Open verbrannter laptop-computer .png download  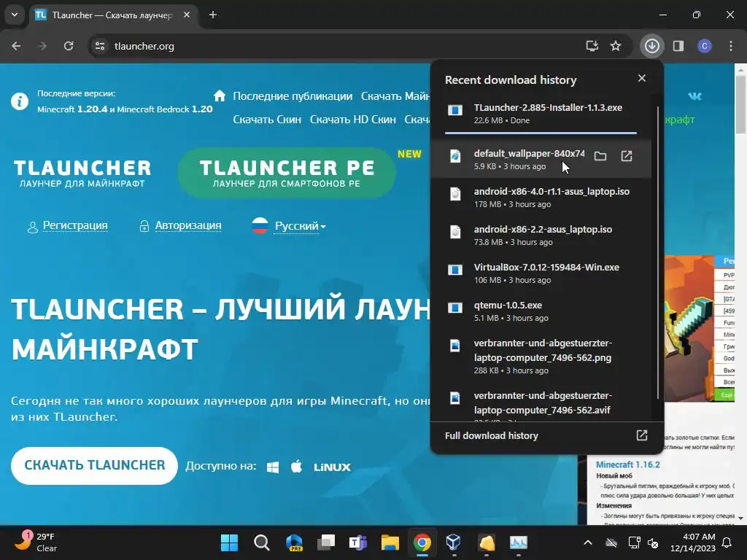coord(541,356)
